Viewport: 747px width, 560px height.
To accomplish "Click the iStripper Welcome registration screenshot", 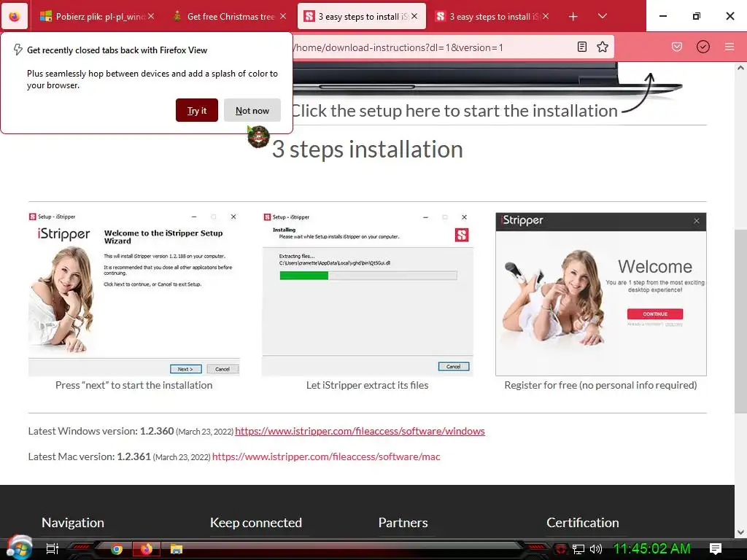I will point(601,295).
